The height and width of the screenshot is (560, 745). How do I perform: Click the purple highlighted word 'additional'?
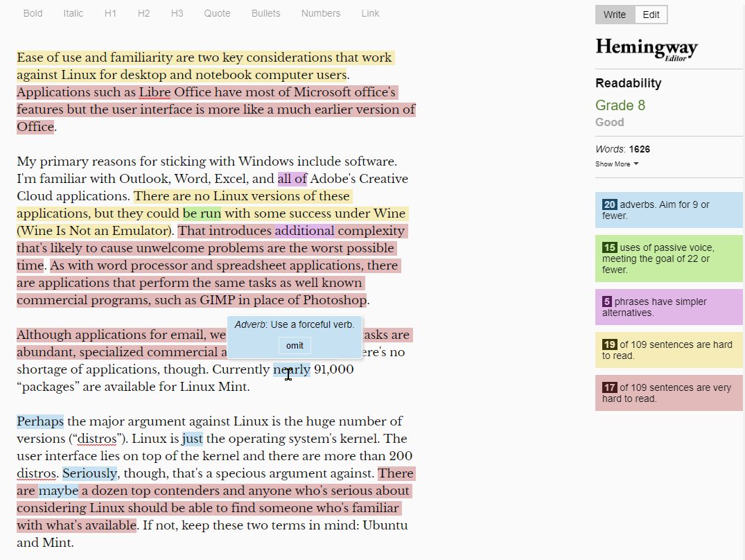(x=304, y=231)
